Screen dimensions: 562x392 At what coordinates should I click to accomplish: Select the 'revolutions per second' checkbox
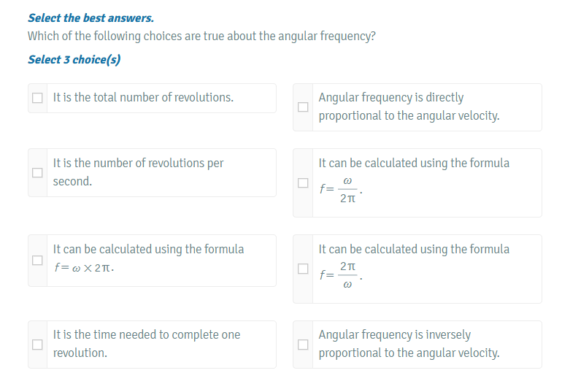point(37,173)
